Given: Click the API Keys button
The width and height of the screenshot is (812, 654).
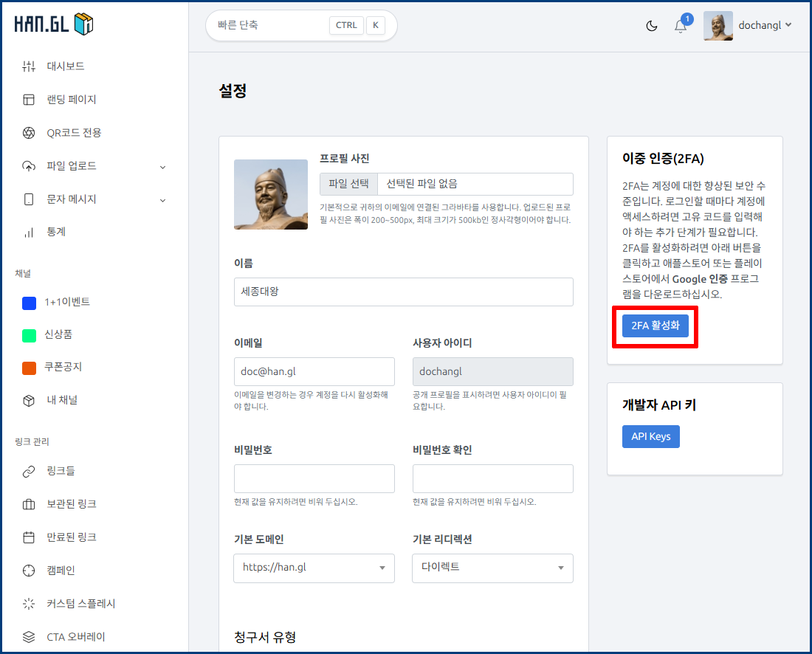Looking at the screenshot, I should [650, 436].
